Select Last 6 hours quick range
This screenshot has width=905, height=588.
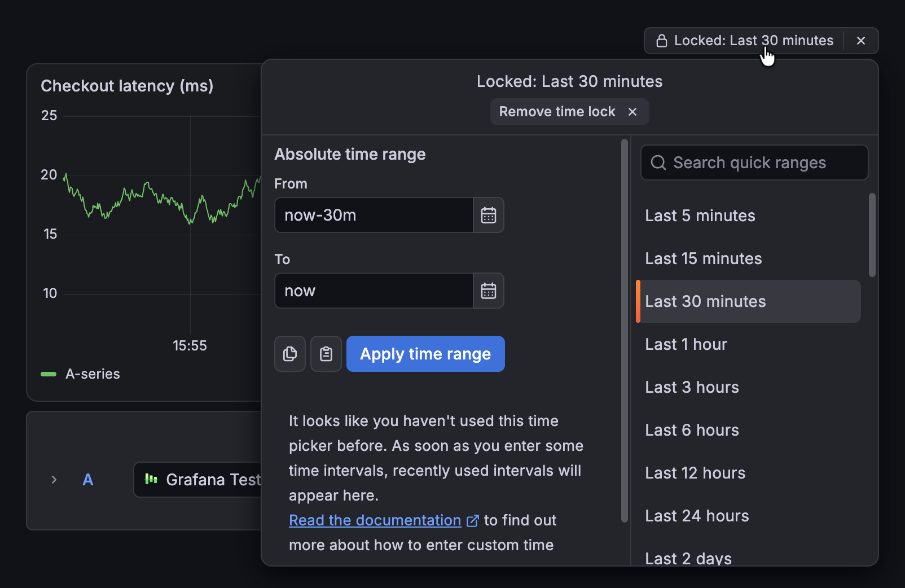click(x=748, y=430)
